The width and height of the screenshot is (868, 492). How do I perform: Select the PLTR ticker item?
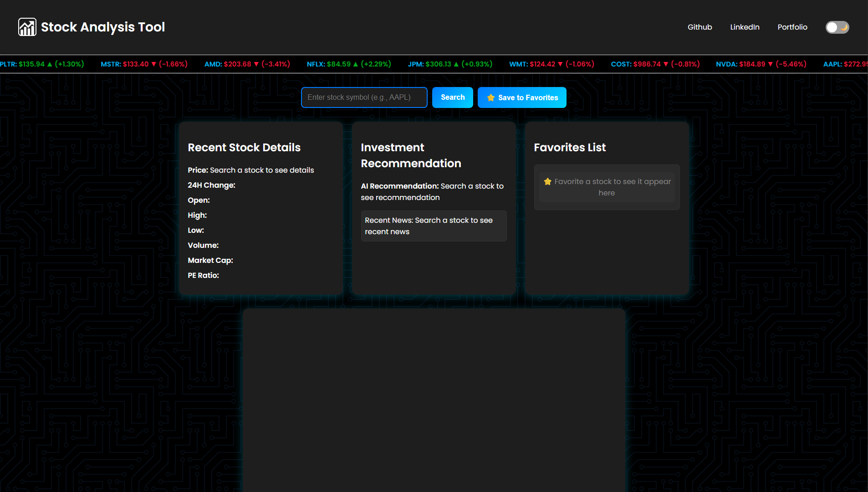coord(41,64)
